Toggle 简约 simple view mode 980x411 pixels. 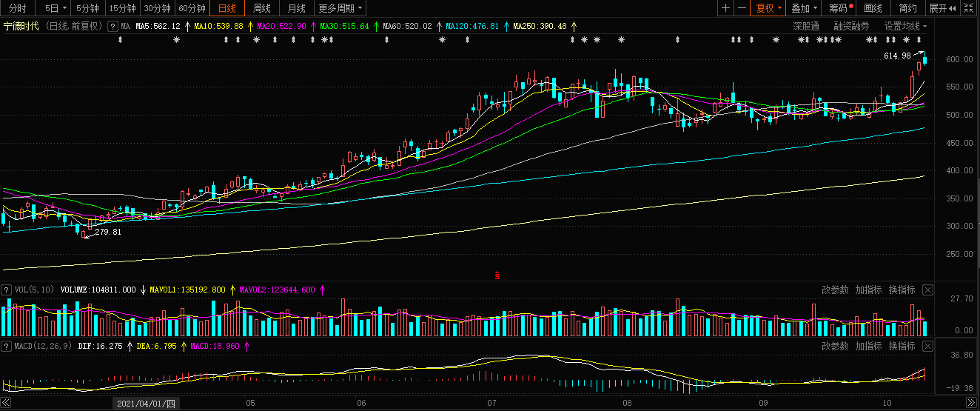coord(907,8)
